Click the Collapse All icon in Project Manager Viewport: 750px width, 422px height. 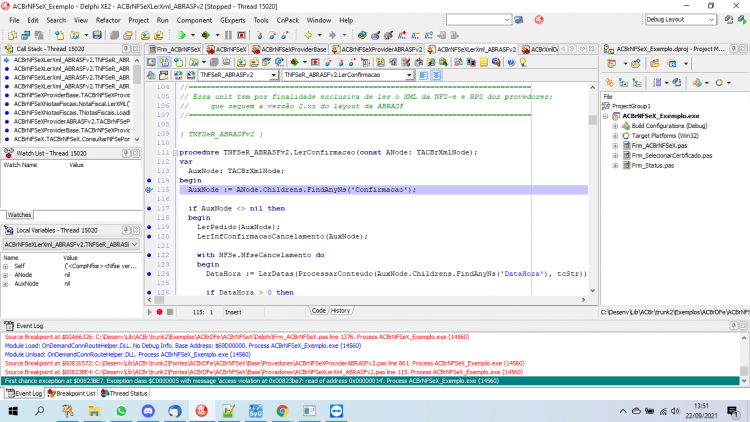coord(637,83)
